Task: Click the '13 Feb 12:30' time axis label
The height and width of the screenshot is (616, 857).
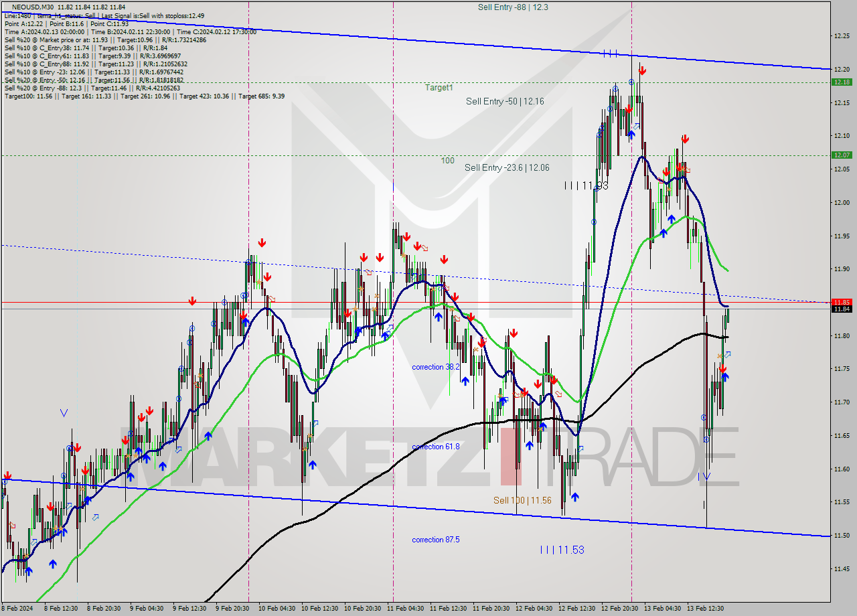Action: 705,609
